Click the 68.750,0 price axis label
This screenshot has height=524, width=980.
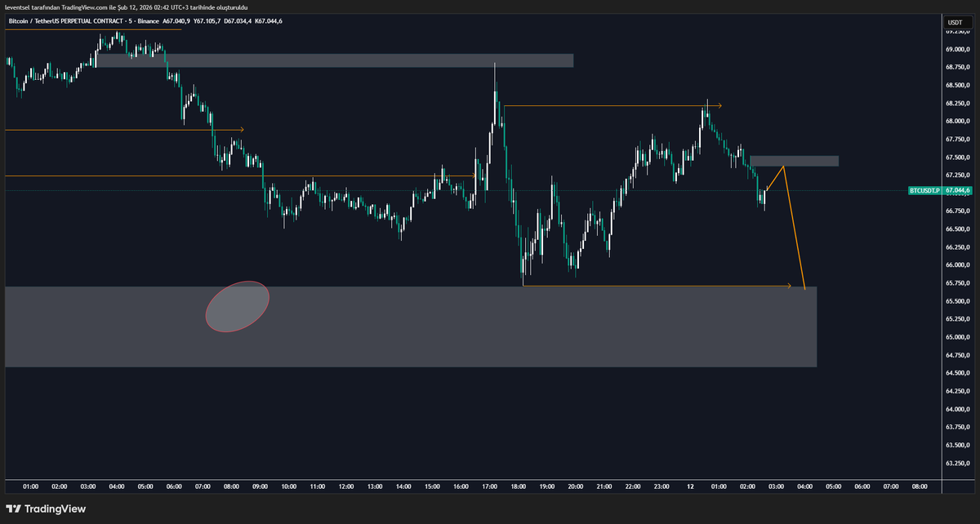957,68
